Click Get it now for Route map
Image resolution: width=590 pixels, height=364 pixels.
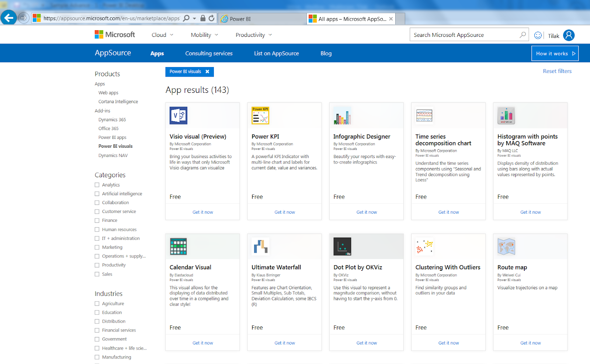pos(530,343)
